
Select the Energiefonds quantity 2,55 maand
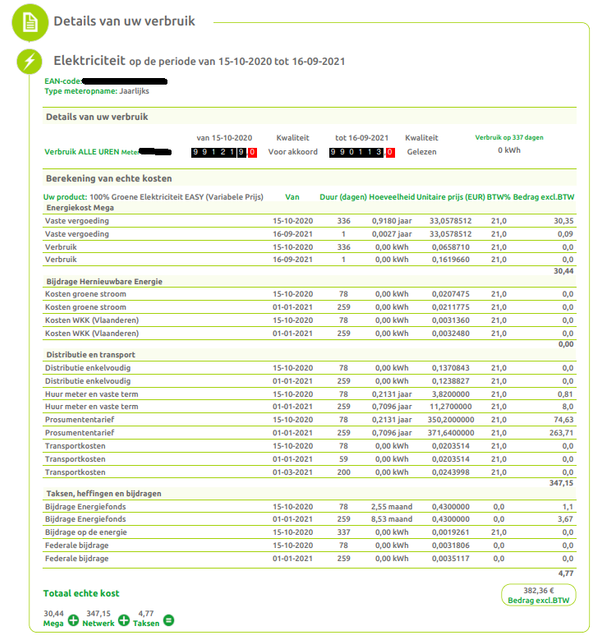point(392,507)
